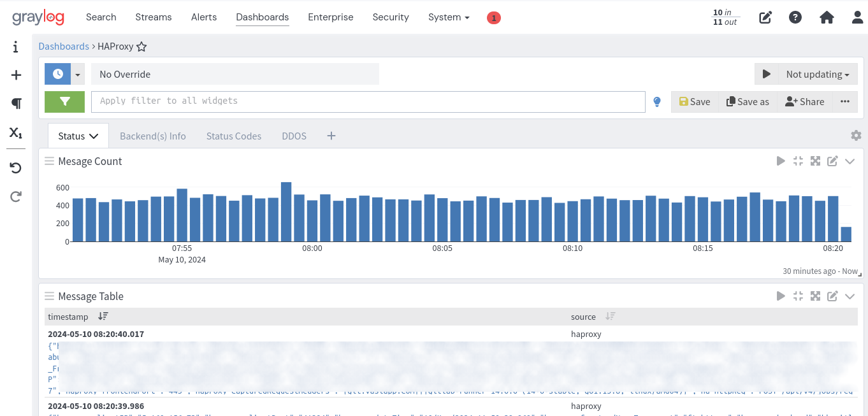Image resolution: width=868 pixels, height=416 pixels.
Task: Open Message Count widget actions chevron
Action: point(850,161)
